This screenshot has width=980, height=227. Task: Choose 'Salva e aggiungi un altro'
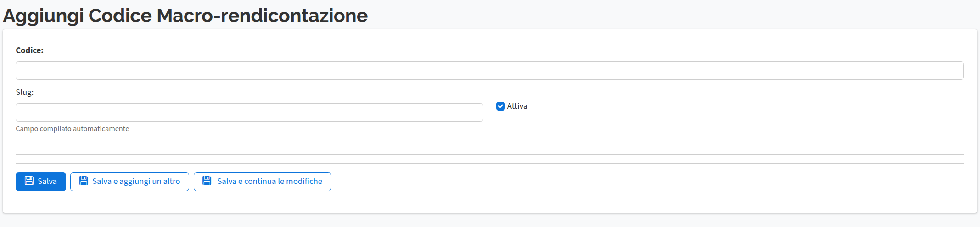tap(129, 182)
